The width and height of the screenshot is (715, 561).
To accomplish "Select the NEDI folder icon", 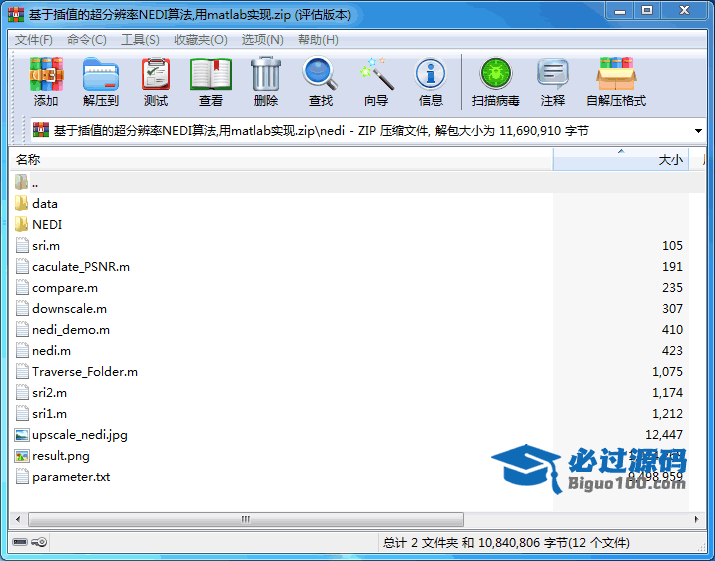I will point(21,224).
